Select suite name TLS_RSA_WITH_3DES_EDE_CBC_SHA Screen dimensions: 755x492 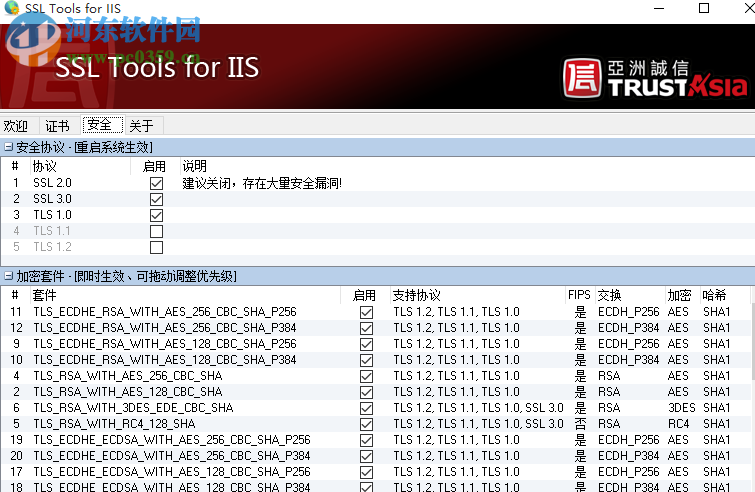[x=133, y=408]
